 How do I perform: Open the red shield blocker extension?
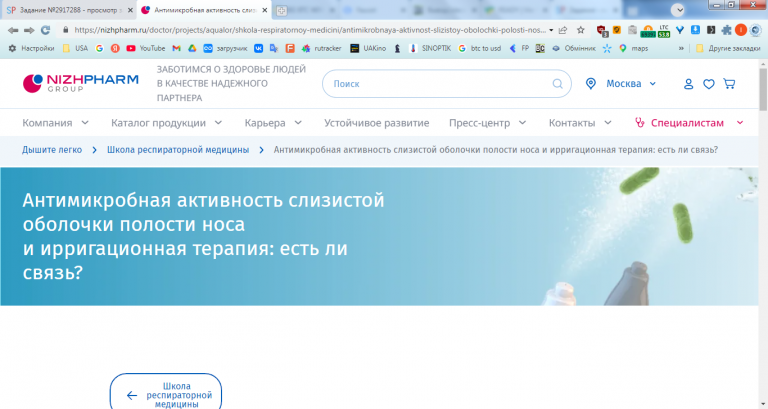(602, 30)
